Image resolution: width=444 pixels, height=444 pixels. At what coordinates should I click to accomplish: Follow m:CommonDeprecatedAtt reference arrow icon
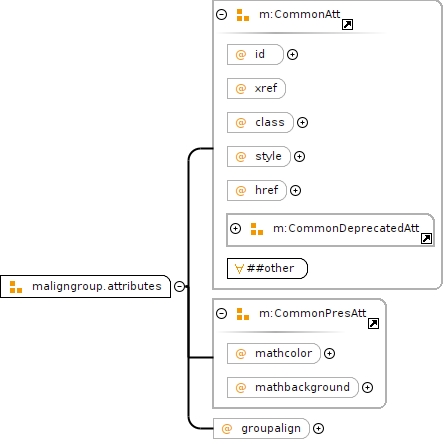pyautogui.click(x=426, y=238)
